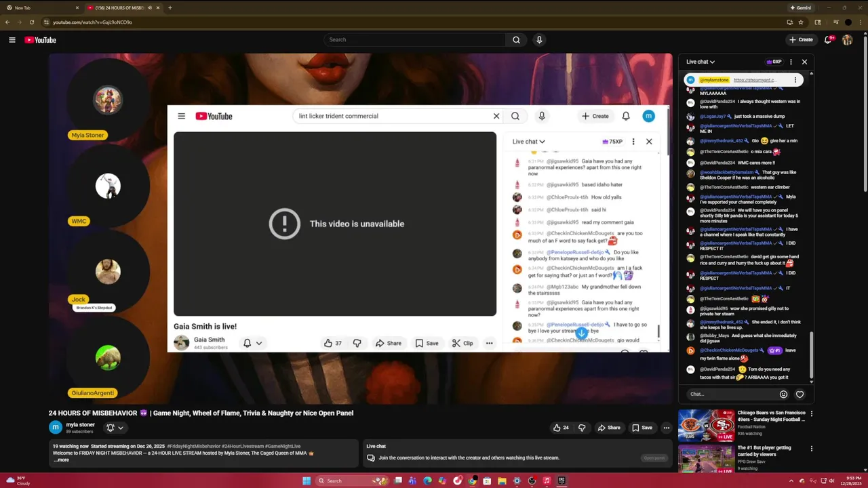The width and height of the screenshot is (868, 488).
Task: Select the 24 HOURS OF MISBEHAVIOR browser tab
Action: [122, 7]
